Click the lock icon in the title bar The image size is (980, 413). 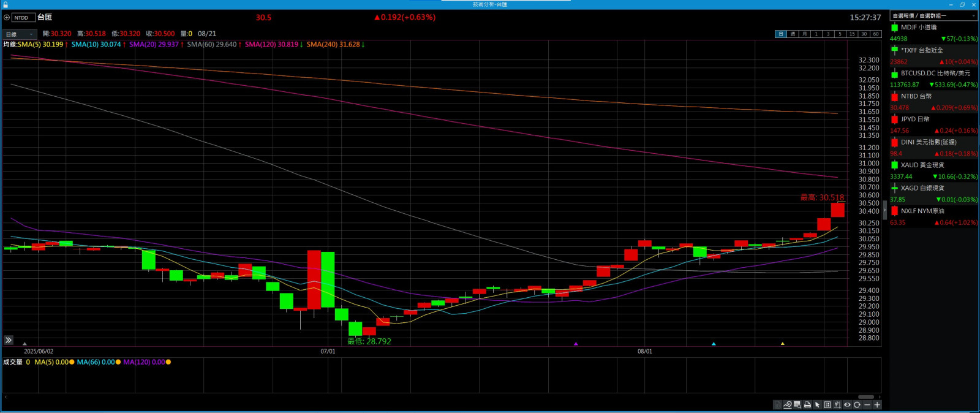pos(6,4)
